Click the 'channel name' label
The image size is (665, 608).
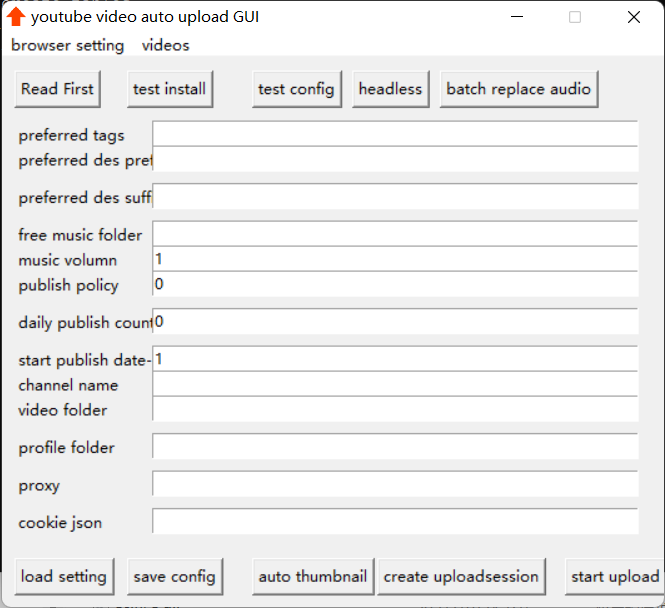(68, 385)
